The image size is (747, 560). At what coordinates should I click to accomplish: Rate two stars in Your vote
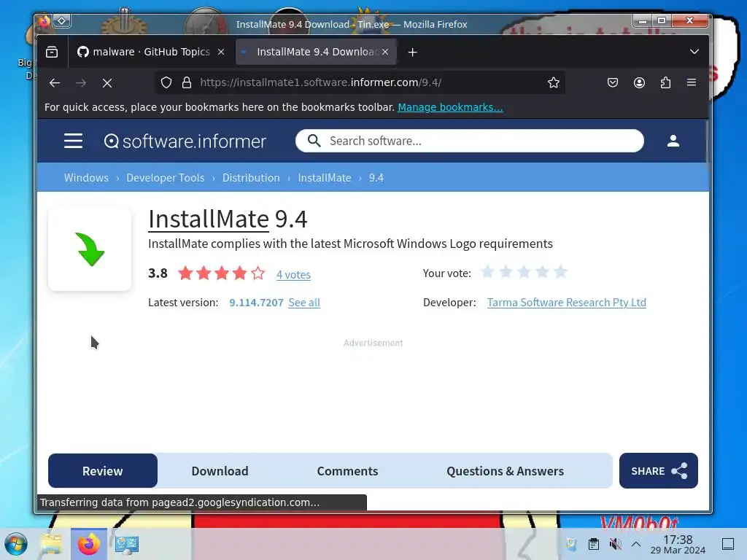coord(506,272)
